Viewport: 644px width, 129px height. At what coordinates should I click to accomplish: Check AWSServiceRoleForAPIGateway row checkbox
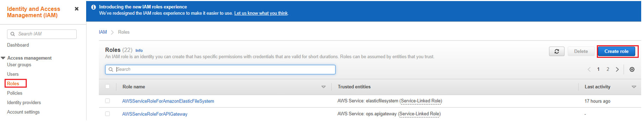(107, 114)
